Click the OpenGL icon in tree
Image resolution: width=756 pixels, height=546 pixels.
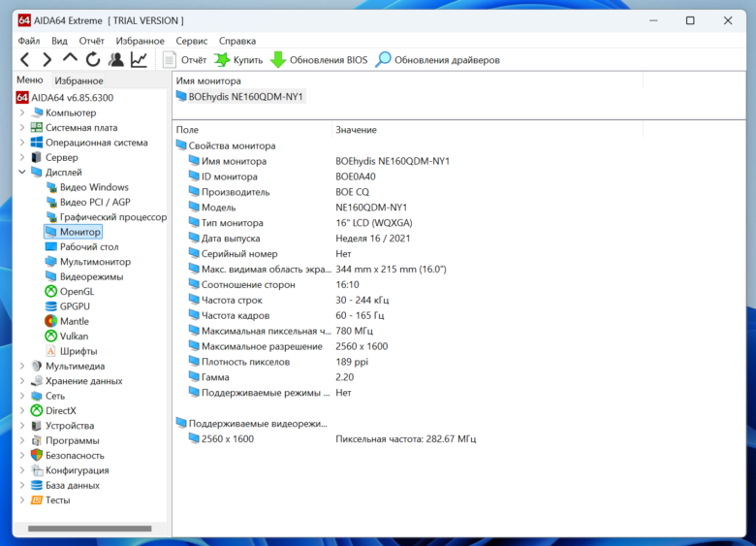(x=50, y=291)
